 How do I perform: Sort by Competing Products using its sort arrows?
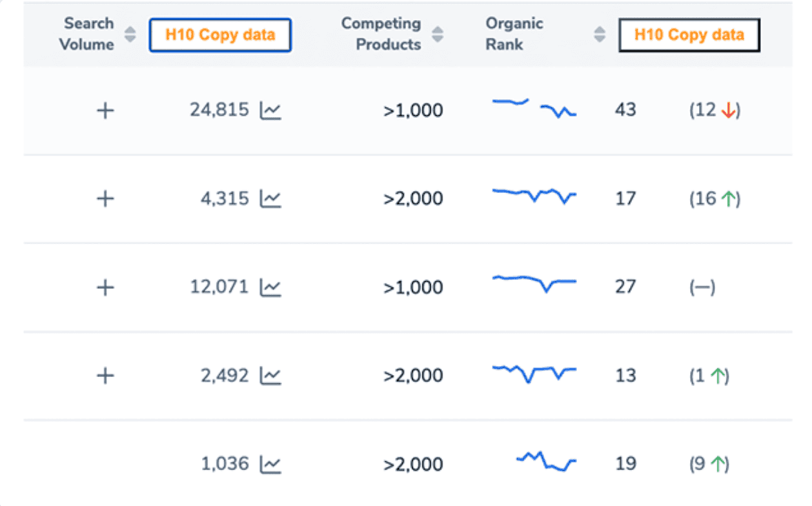tap(437, 34)
